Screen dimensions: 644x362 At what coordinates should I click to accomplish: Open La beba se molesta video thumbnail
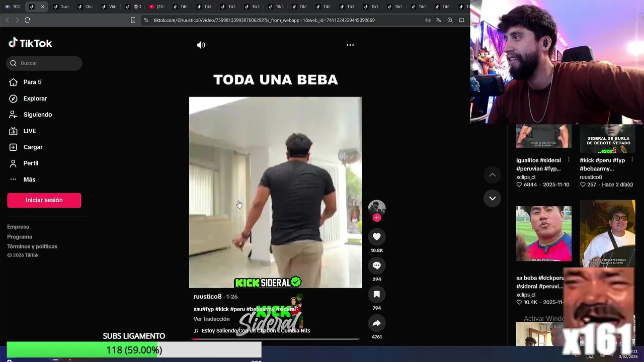(x=607, y=234)
